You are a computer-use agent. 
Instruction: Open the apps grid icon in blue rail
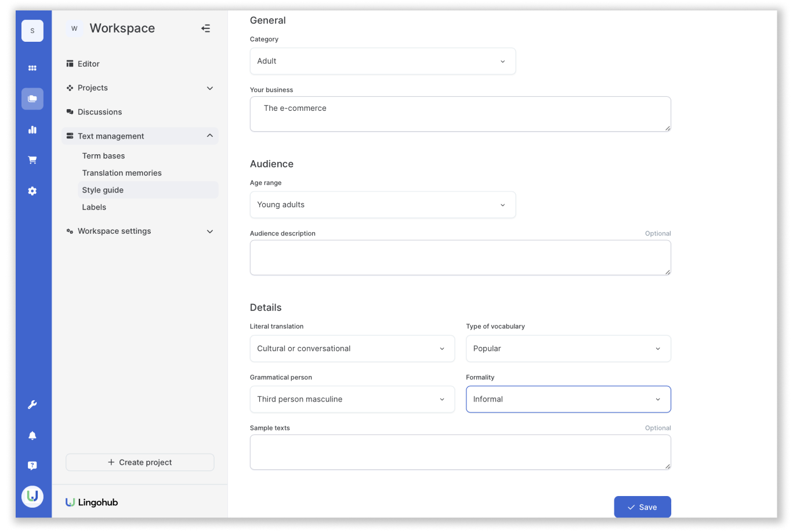[32, 68]
